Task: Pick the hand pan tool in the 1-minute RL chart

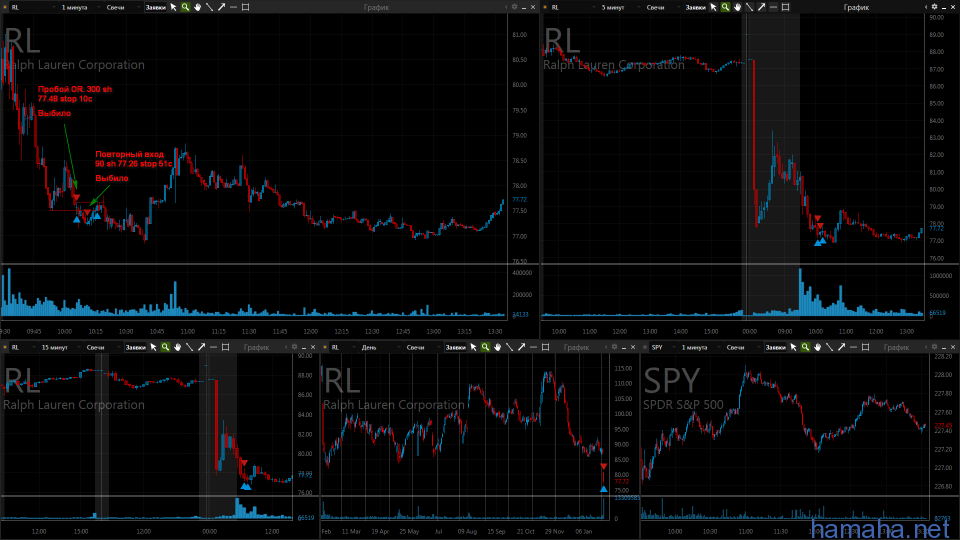Action: point(197,7)
